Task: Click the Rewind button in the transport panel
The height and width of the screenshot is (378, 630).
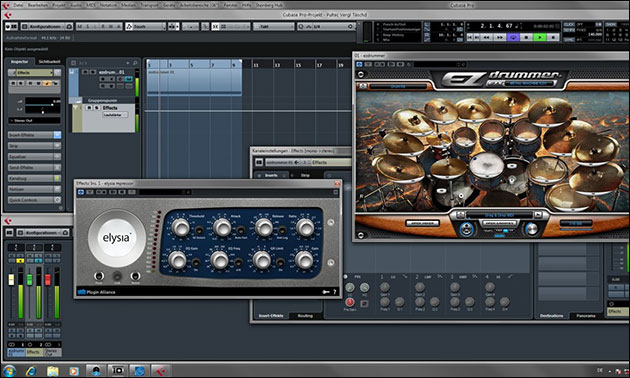Action: coord(487,37)
